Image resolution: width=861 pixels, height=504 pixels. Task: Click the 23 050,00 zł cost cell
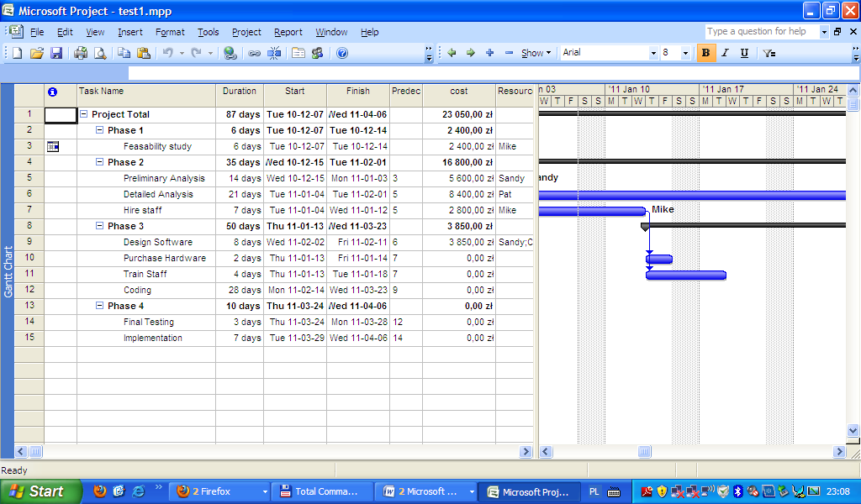click(x=459, y=114)
